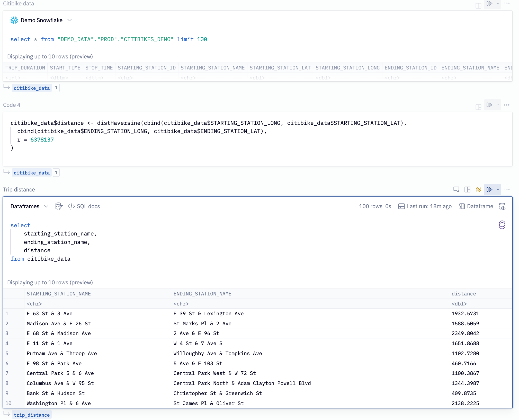The width and height of the screenshot is (519, 420).
Task: Click the Last run: 18m ago indicator
Action: tap(425, 206)
